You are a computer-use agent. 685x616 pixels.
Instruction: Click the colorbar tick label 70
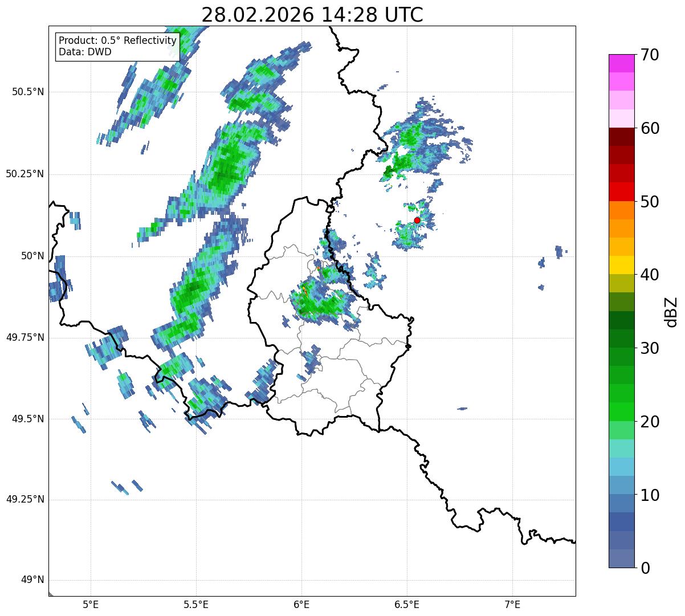[x=650, y=55]
